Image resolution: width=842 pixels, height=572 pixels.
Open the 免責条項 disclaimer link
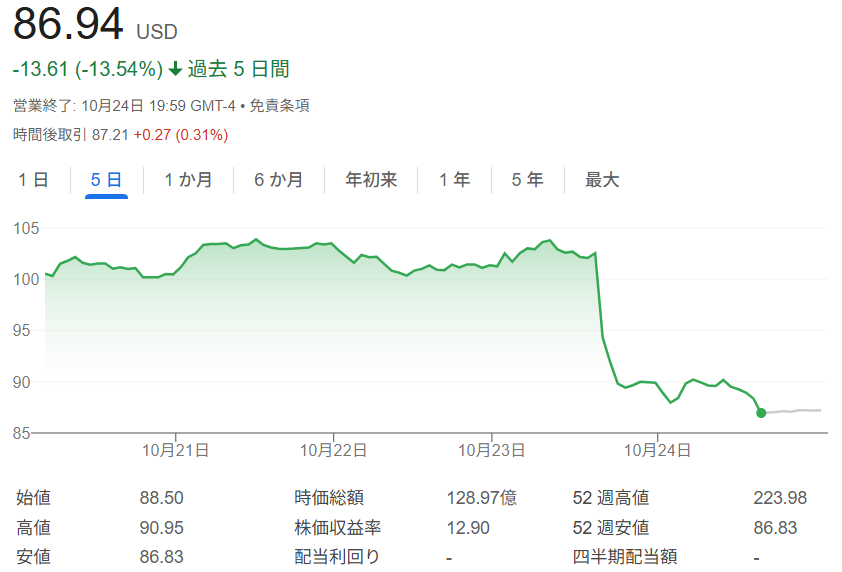pyautogui.click(x=295, y=105)
